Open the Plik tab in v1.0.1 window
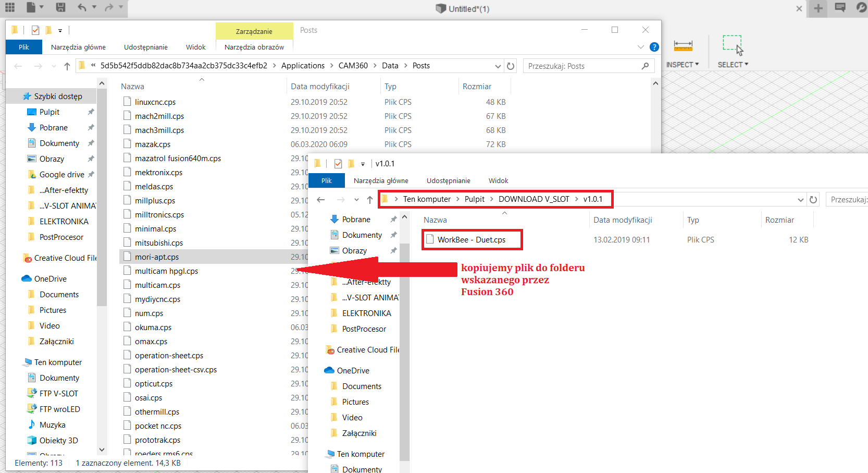Viewport: 868px width, 473px height. [327, 180]
